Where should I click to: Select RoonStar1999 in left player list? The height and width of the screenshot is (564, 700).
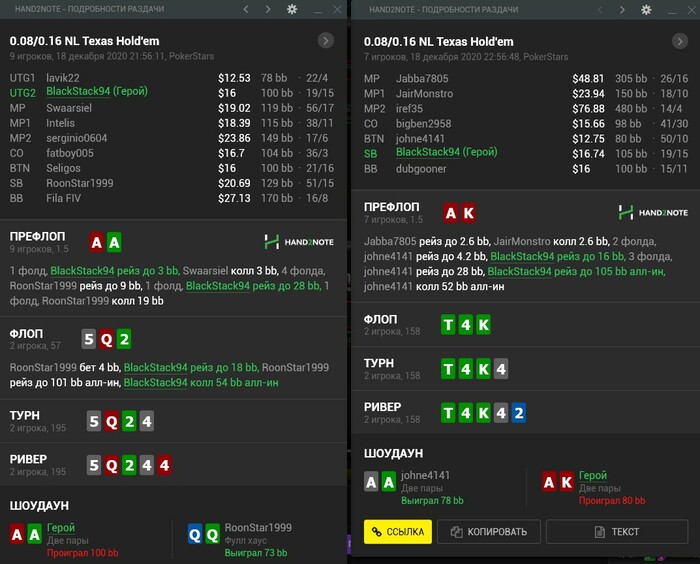79,183
